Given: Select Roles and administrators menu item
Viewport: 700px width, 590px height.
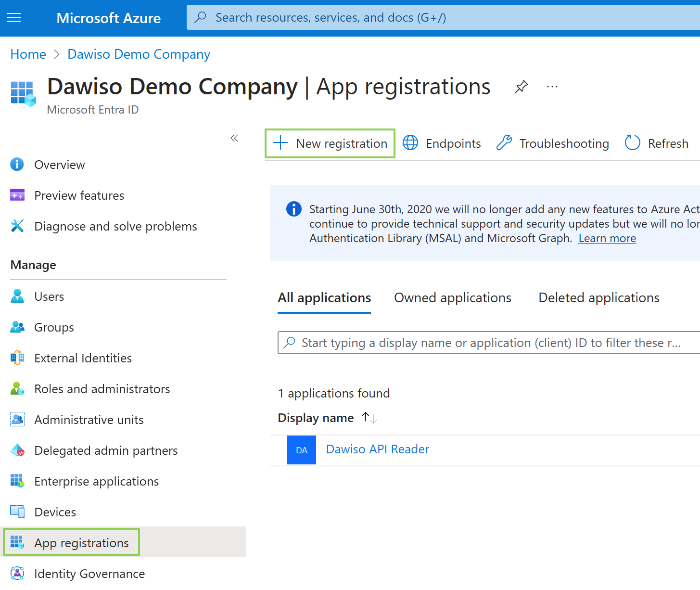Looking at the screenshot, I should point(102,389).
